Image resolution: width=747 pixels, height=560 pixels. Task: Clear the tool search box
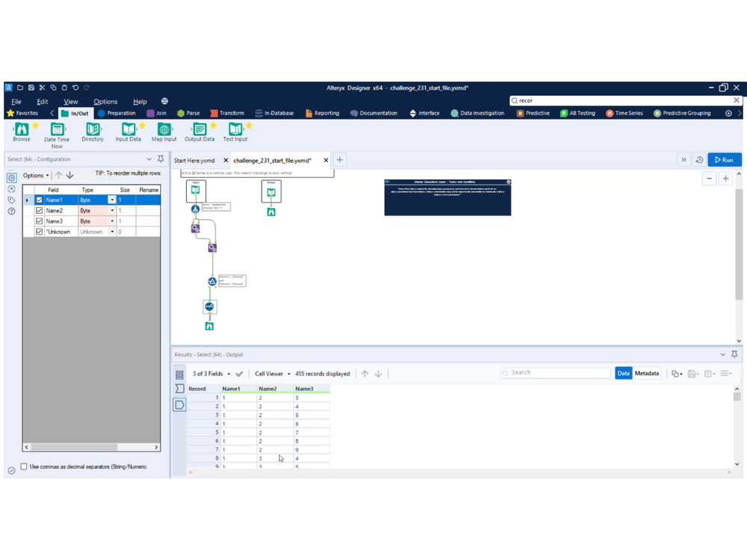[x=736, y=100]
